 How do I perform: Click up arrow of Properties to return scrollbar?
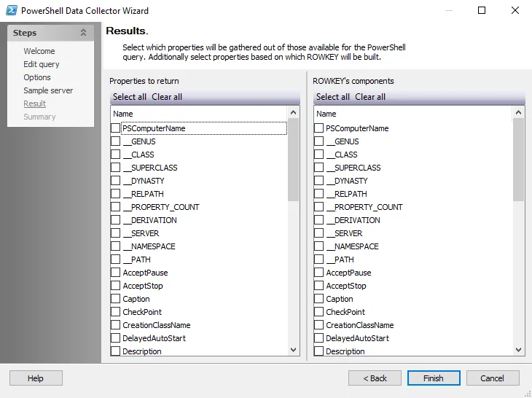pos(294,112)
